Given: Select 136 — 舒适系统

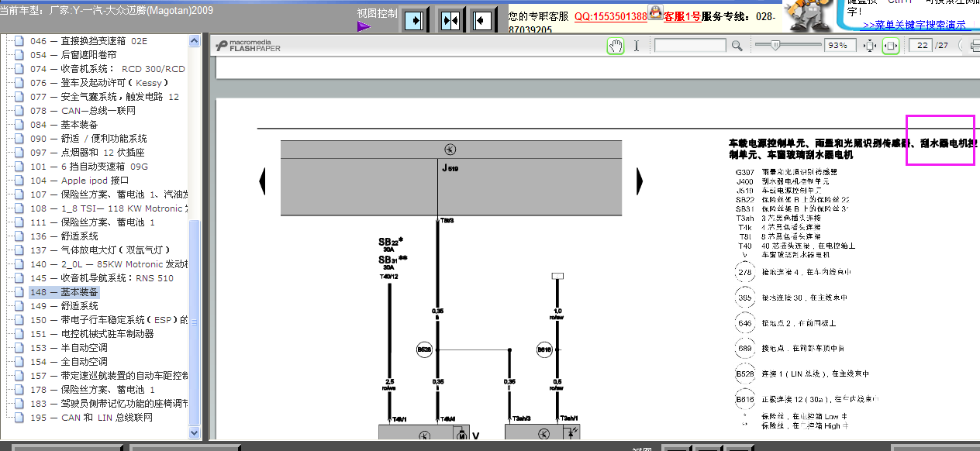Looking at the screenshot, I should pos(64,236).
